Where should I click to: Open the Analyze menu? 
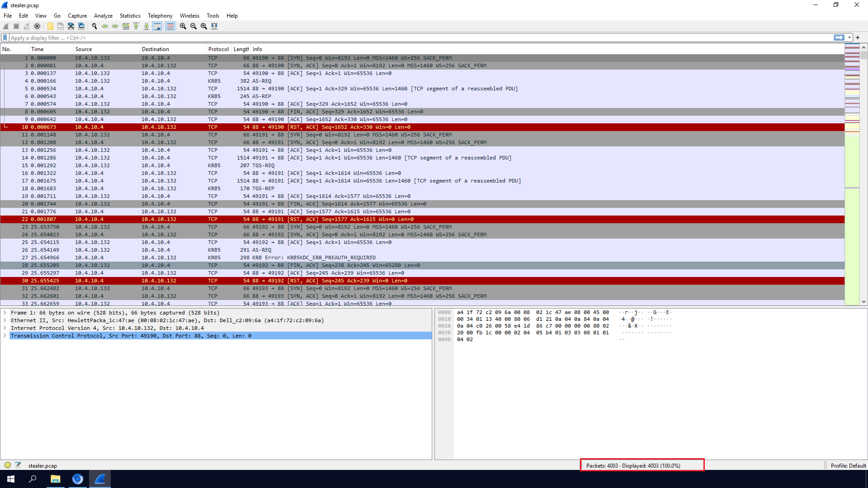103,15
